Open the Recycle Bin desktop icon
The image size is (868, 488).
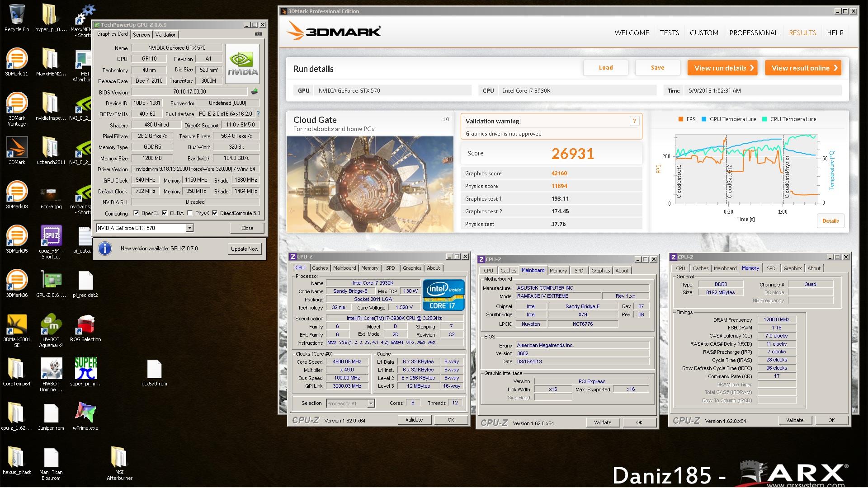[x=17, y=17]
